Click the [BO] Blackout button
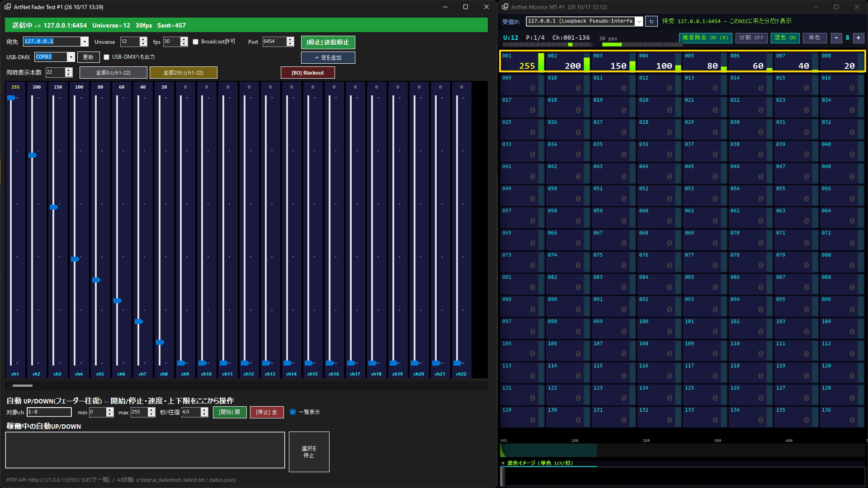 308,73
